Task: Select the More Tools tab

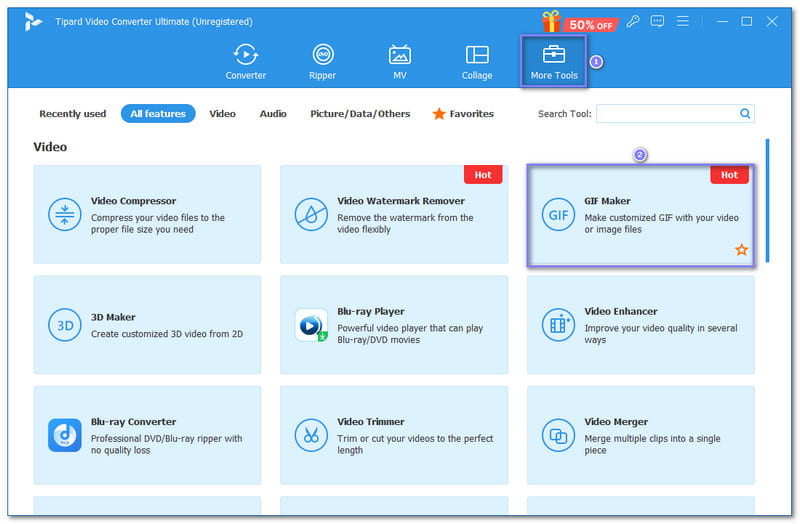Action: 554,61
